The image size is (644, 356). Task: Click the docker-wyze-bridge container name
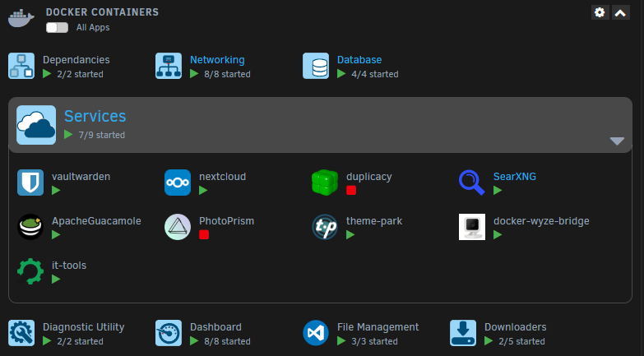[541, 221]
